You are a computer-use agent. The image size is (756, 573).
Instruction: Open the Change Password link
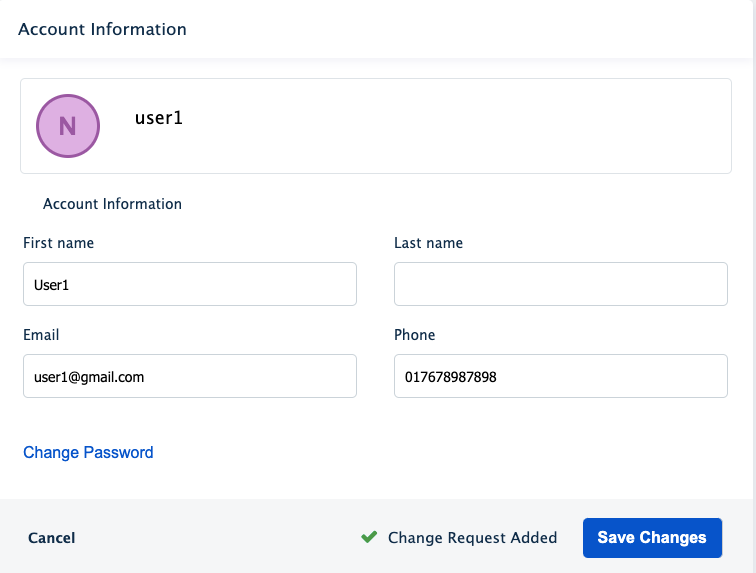pos(88,452)
